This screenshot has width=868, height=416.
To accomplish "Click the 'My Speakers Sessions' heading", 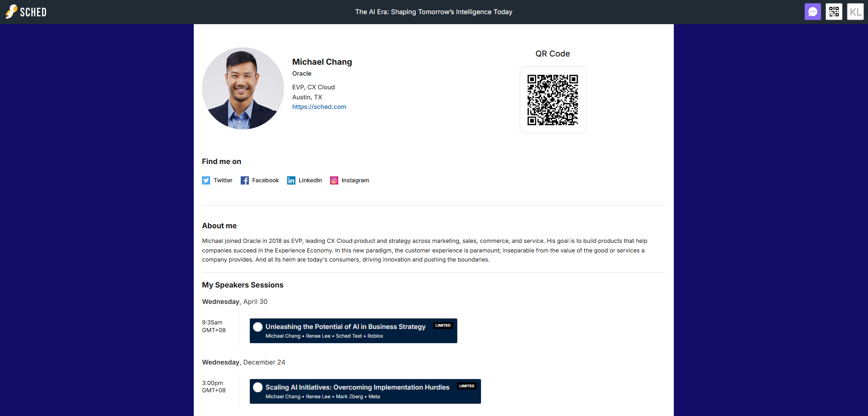I will pyautogui.click(x=243, y=285).
